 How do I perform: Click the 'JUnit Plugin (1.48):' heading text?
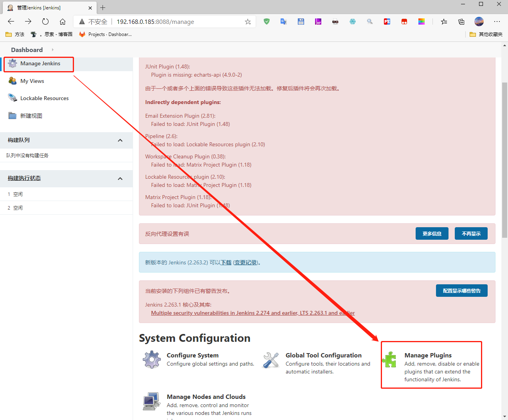pos(168,66)
